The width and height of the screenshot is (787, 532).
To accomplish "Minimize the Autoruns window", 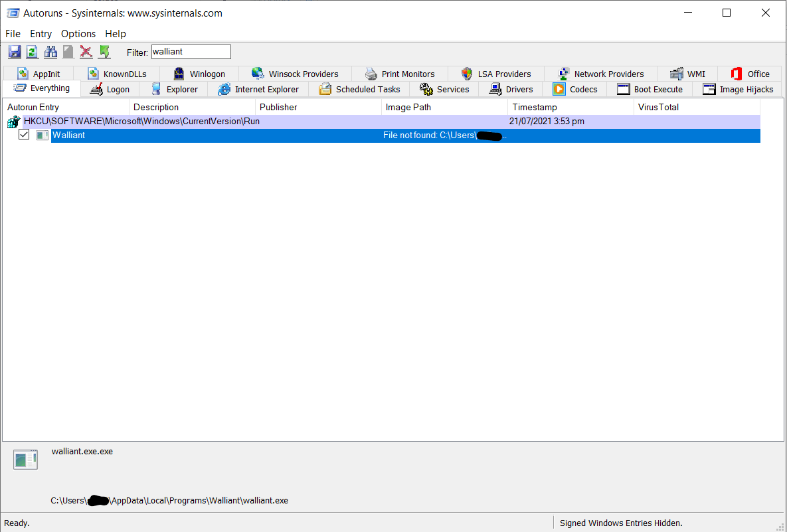I will 687,13.
